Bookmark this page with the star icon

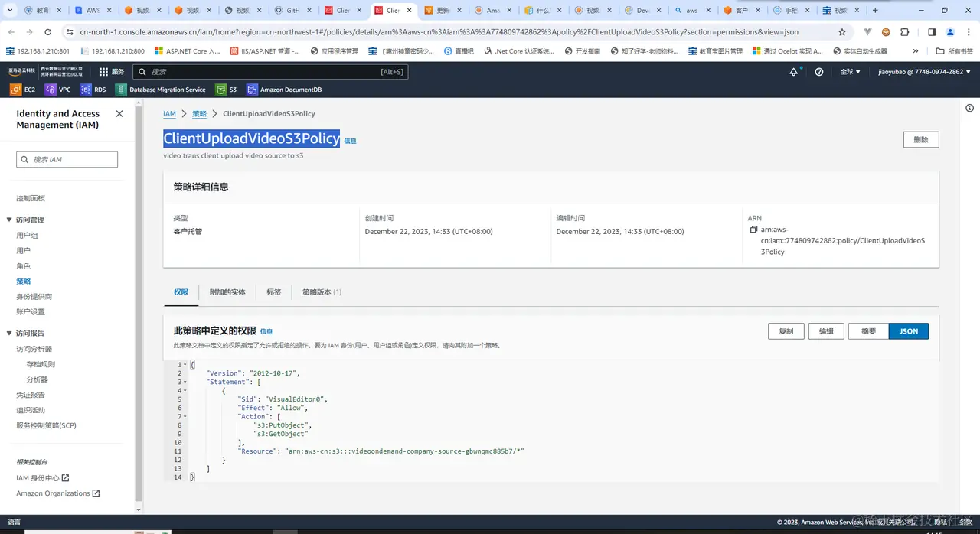(842, 32)
